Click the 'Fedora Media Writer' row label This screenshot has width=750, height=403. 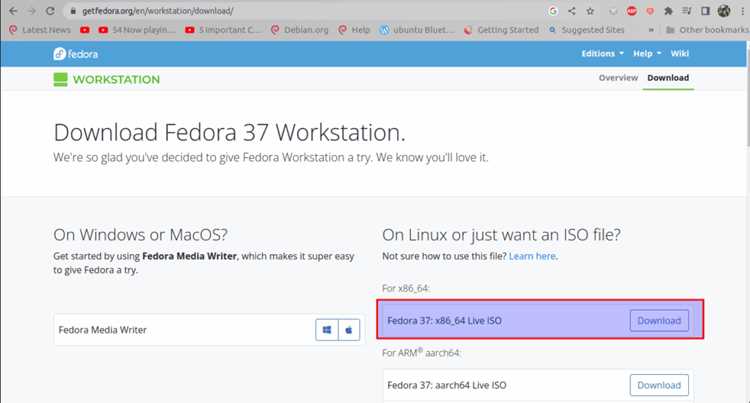point(102,330)
